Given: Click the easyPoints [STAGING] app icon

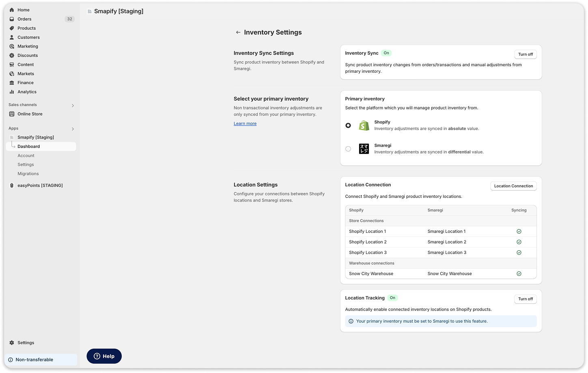Looking at the screenshot, I should (12, 185).
